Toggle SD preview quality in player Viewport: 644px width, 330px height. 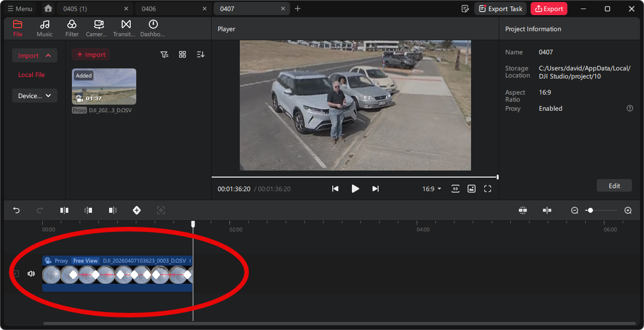coord(455,189)
